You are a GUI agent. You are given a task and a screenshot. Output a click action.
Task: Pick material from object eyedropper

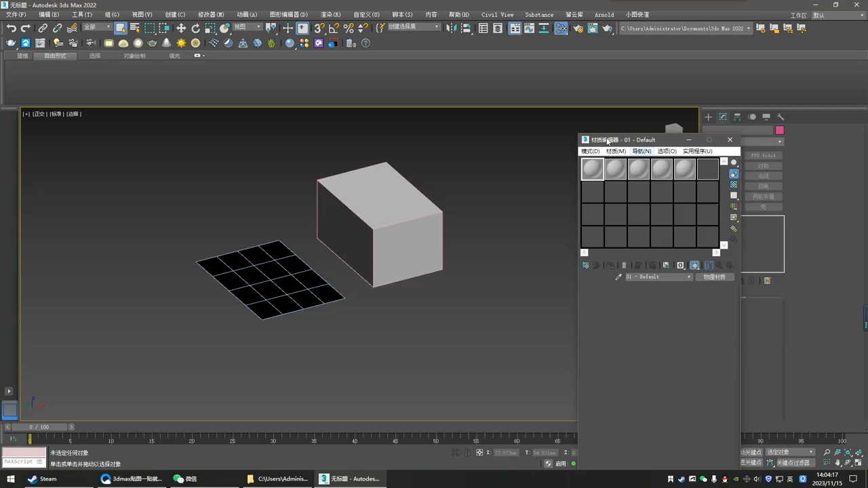618,277
